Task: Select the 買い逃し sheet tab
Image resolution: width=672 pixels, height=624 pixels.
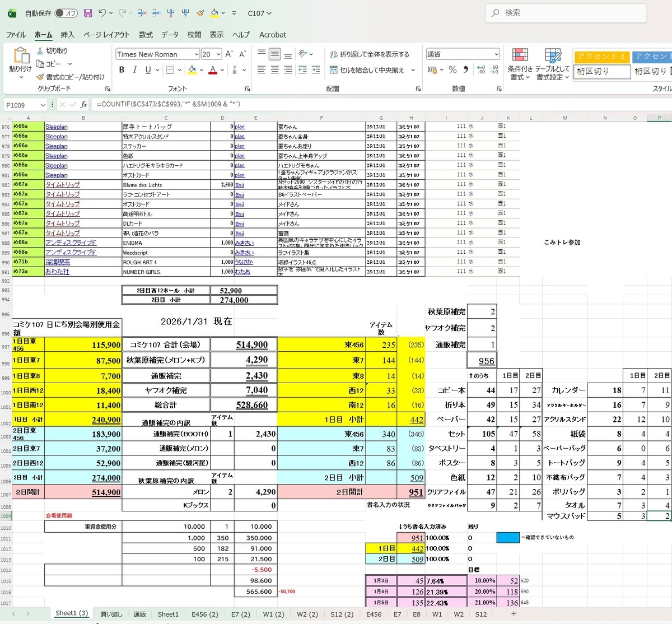Action: click(x=111, y=614)
